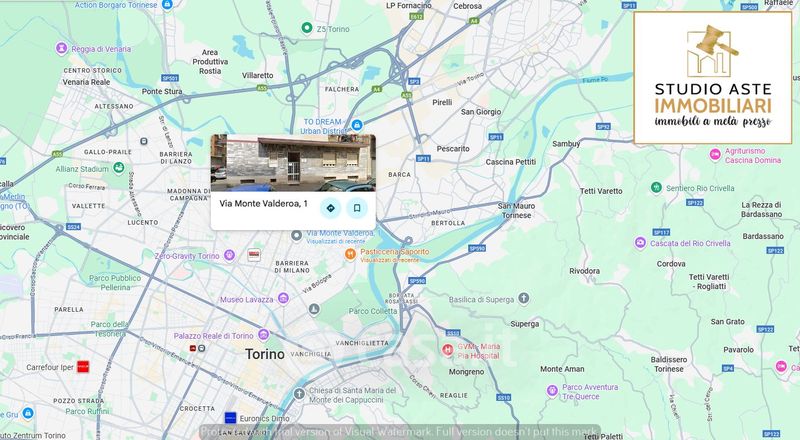The image size is (800, 440).
Task: Open the Pasticceria Saporito label
Action: click(395, 252)
